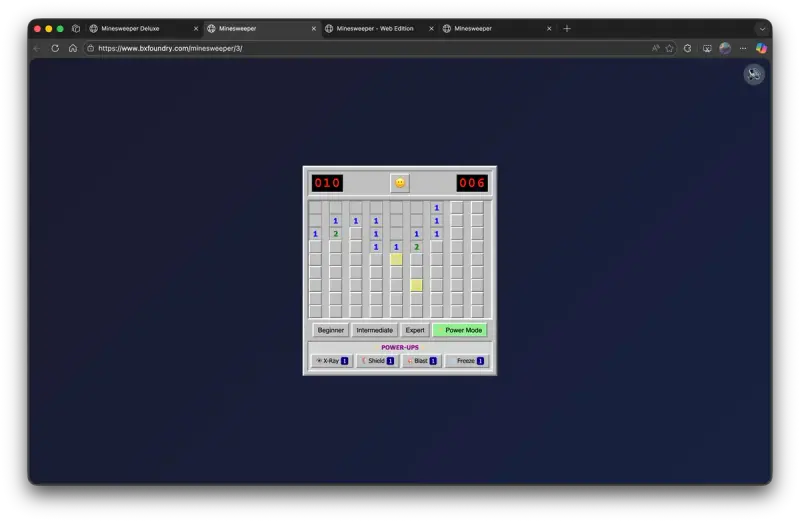Activate the Shield power-up

[378, 361]
